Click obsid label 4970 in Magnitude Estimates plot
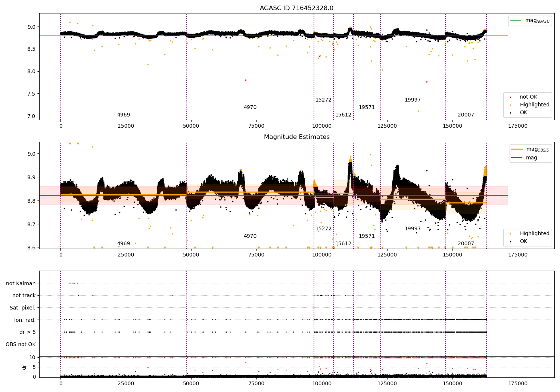 tap(250, 236)
